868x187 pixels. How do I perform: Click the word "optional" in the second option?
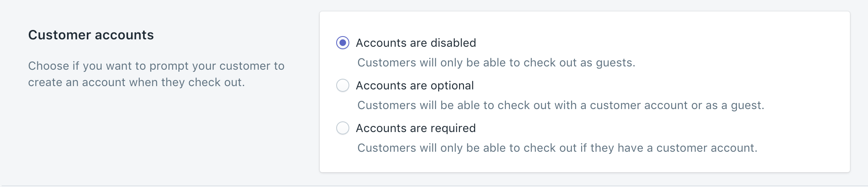click(452, 85)
